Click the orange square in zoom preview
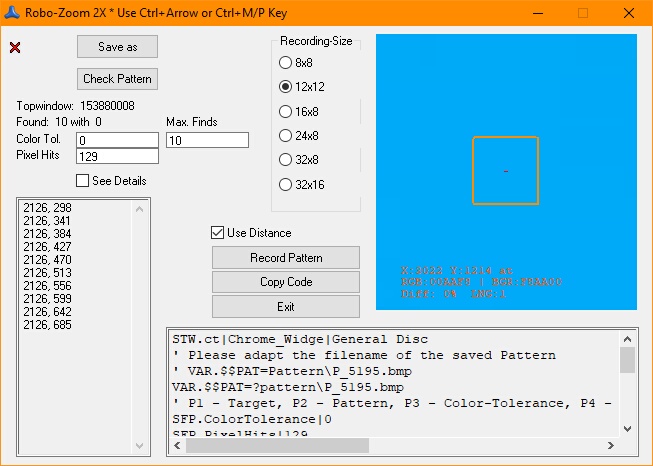The width and height of the screenshot is (653, 466). tap(505, 170)
